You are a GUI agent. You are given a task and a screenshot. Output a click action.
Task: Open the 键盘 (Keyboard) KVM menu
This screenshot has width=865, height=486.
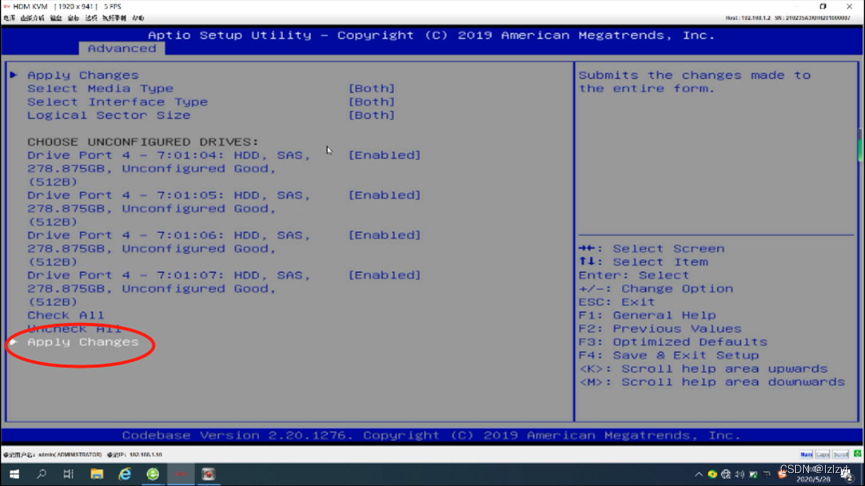56,18
